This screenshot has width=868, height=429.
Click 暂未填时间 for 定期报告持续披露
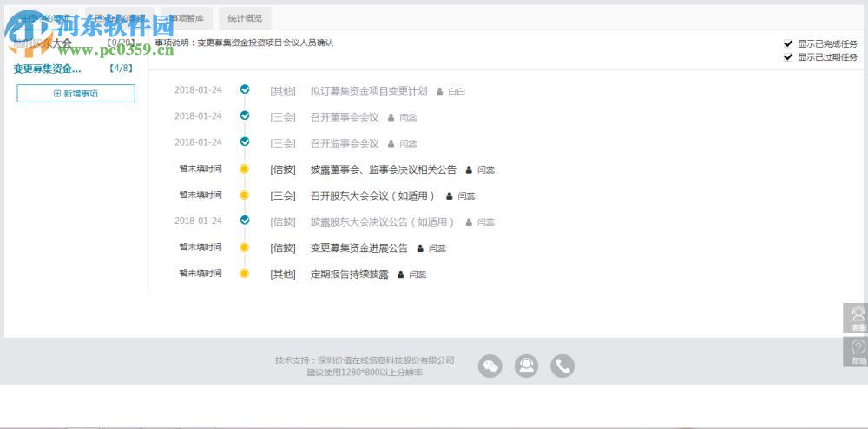coord(201,273)
